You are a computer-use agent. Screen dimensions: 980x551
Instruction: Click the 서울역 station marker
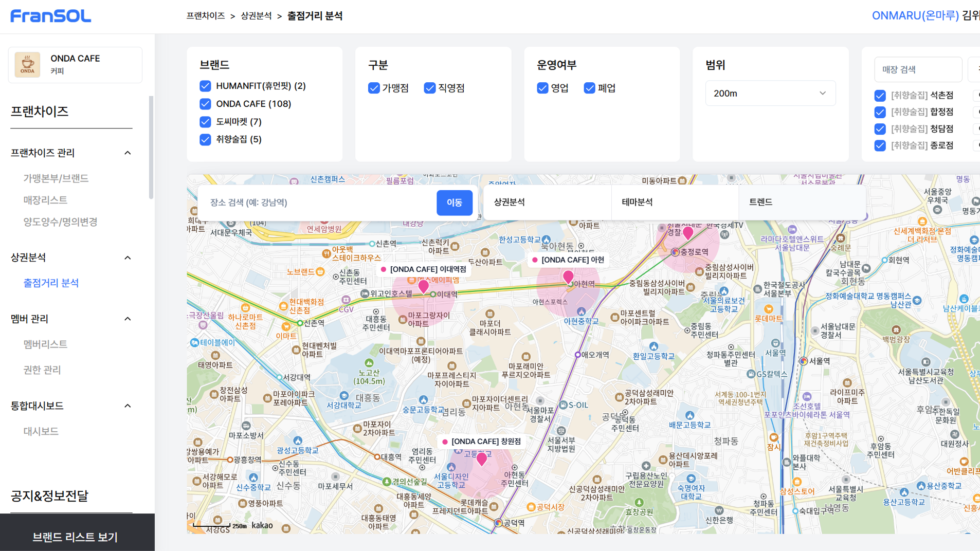[x=803, y=361]
